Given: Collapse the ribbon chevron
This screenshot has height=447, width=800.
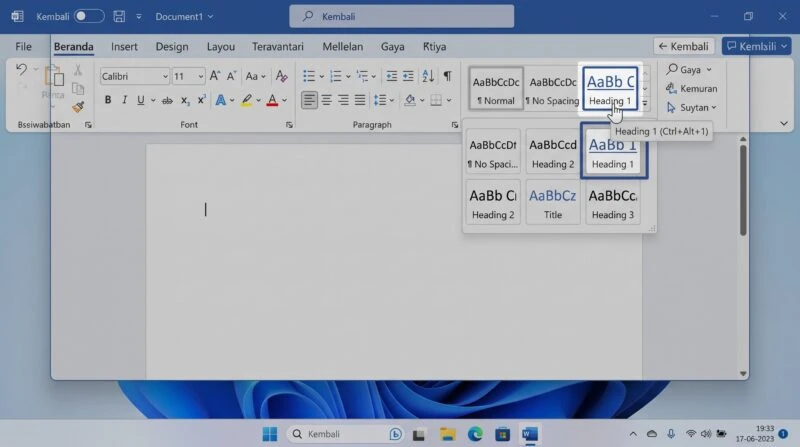Looking at the screenshot, I should [784, 123].
